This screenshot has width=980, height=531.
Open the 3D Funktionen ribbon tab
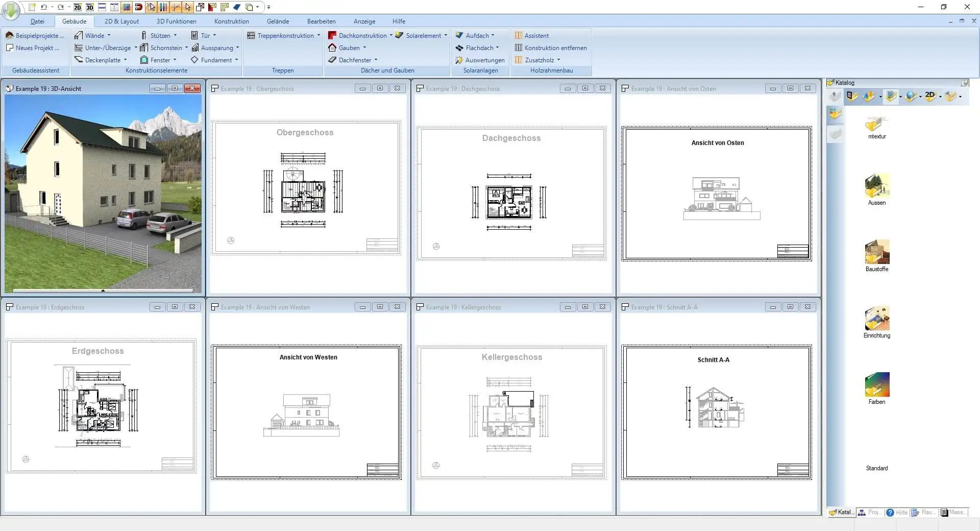click(176, 21)
